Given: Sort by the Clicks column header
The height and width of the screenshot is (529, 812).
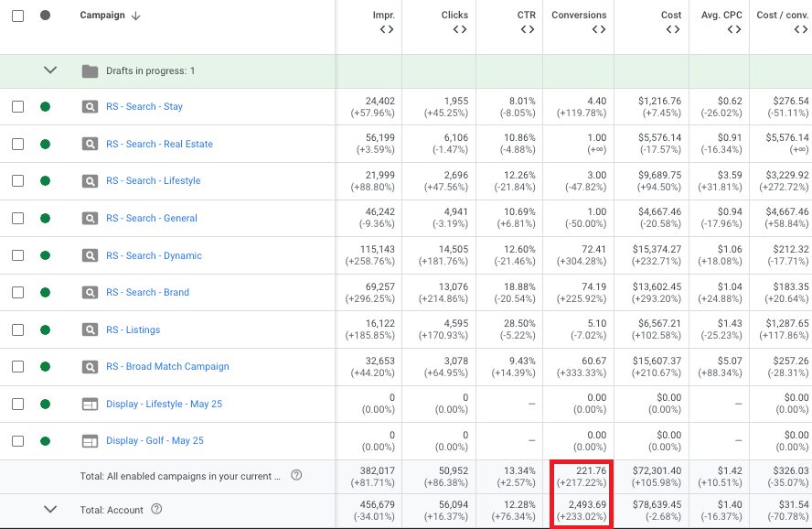Looking at the screenshot, I should click(x=454, y=15).
